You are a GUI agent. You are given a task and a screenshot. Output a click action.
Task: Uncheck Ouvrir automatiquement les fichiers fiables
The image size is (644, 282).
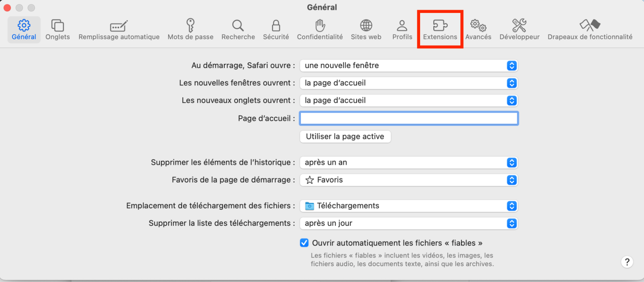pos(304,243)
